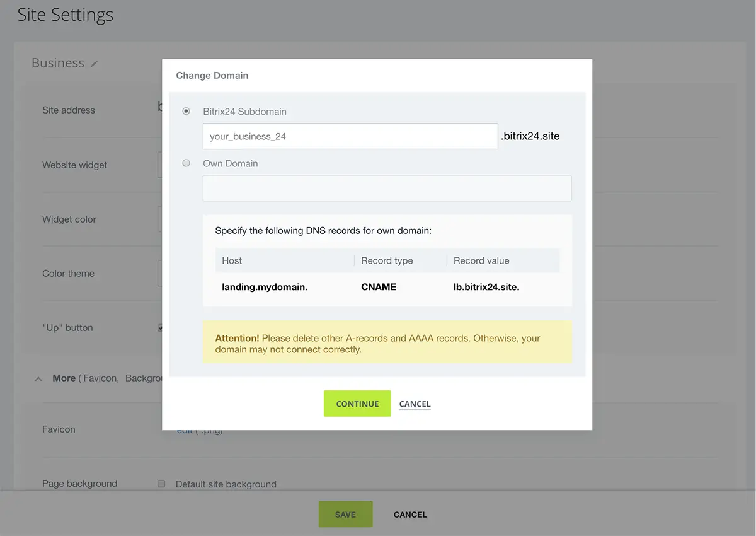
Task: Click the yellow Attention warning notice
Action: click(387, 344)
